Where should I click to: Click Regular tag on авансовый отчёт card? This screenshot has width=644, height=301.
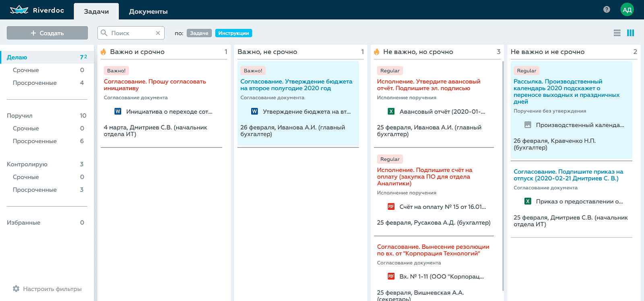[x=390, y=70]
